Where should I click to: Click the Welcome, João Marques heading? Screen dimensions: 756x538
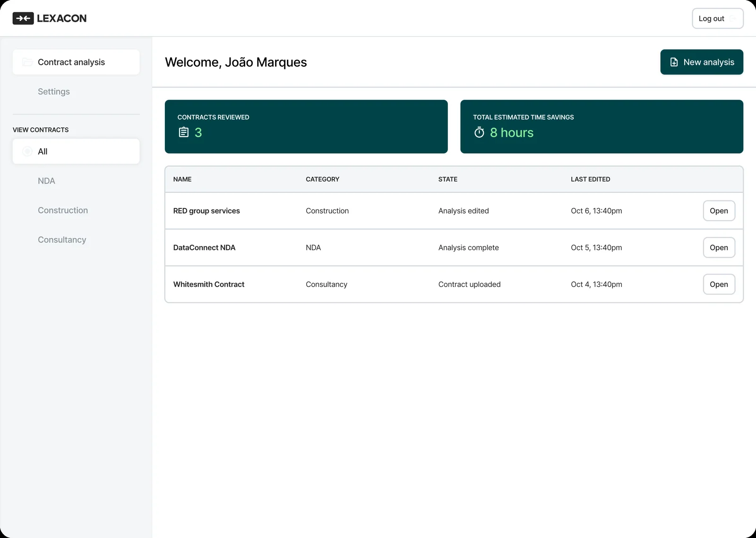tap(236, 62)
